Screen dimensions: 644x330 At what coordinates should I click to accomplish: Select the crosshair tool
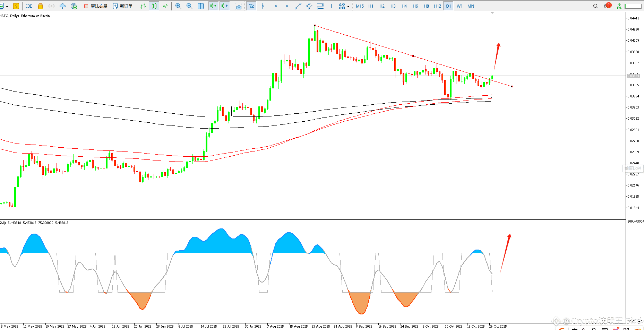click(x=263, y=6)
